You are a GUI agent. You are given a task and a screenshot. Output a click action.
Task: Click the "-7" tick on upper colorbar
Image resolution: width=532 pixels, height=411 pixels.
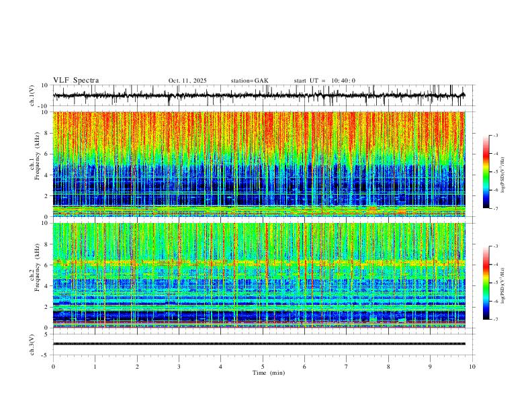(x=496, y=208)
